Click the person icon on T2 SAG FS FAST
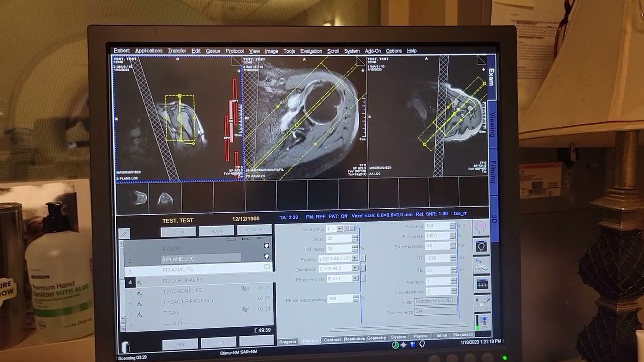This screenshot has width=644, height=362. (139, 304)
